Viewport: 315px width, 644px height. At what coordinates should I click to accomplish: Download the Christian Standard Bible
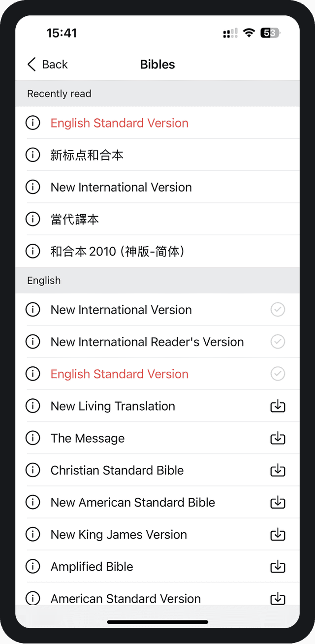pos(278,470)
